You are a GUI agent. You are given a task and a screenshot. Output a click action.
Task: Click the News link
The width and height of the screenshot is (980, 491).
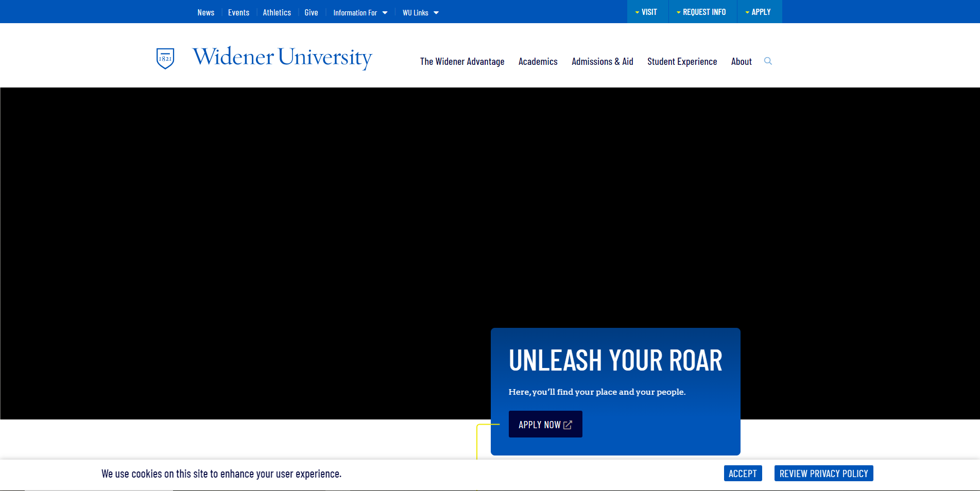click(x=205, y=12)
